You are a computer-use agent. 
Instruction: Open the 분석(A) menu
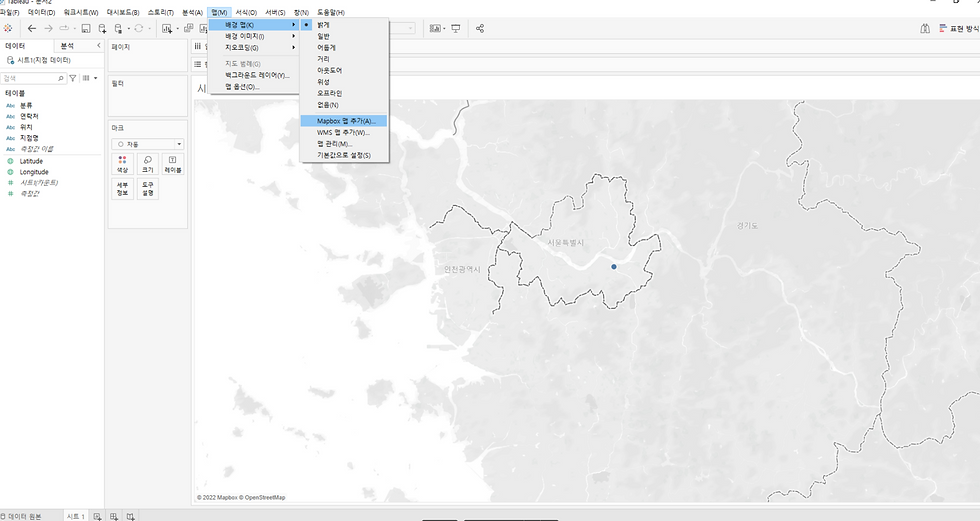coord(192,12)
